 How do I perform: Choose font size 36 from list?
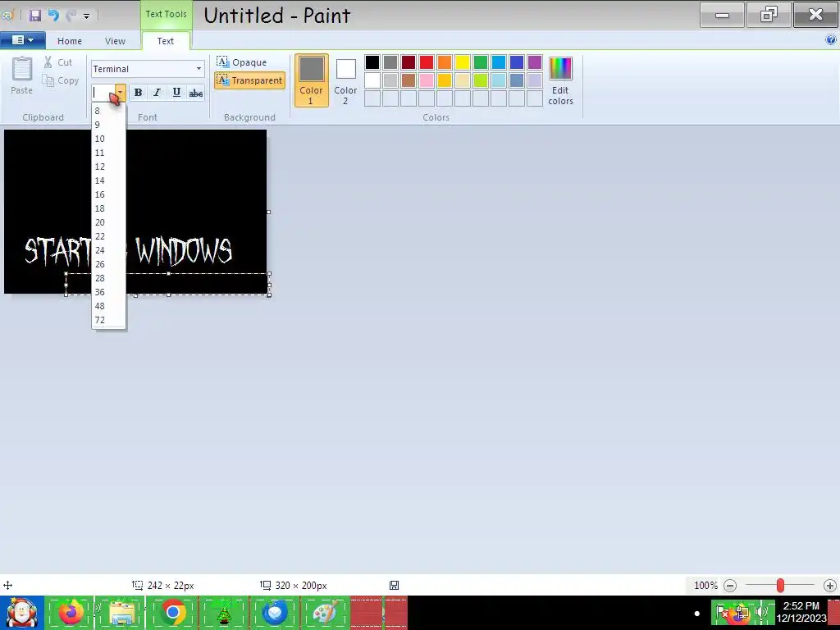click(x=109, y=292)
